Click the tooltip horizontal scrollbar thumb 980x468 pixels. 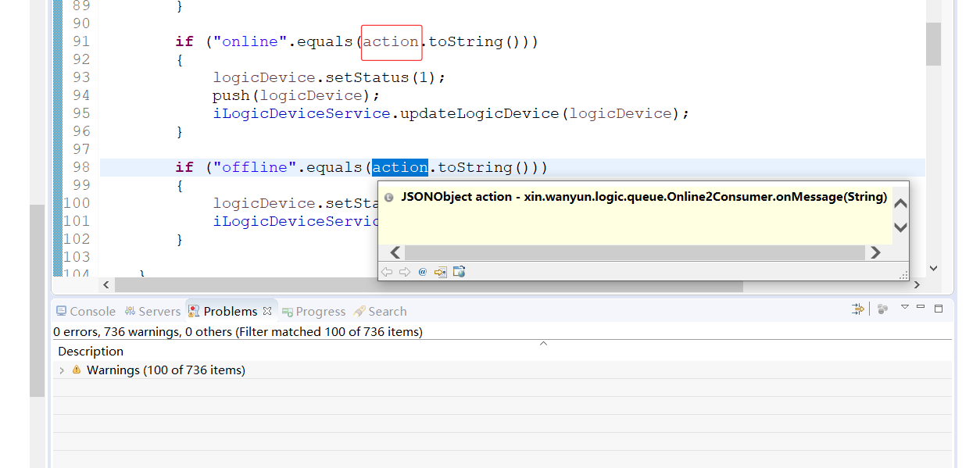635,252
